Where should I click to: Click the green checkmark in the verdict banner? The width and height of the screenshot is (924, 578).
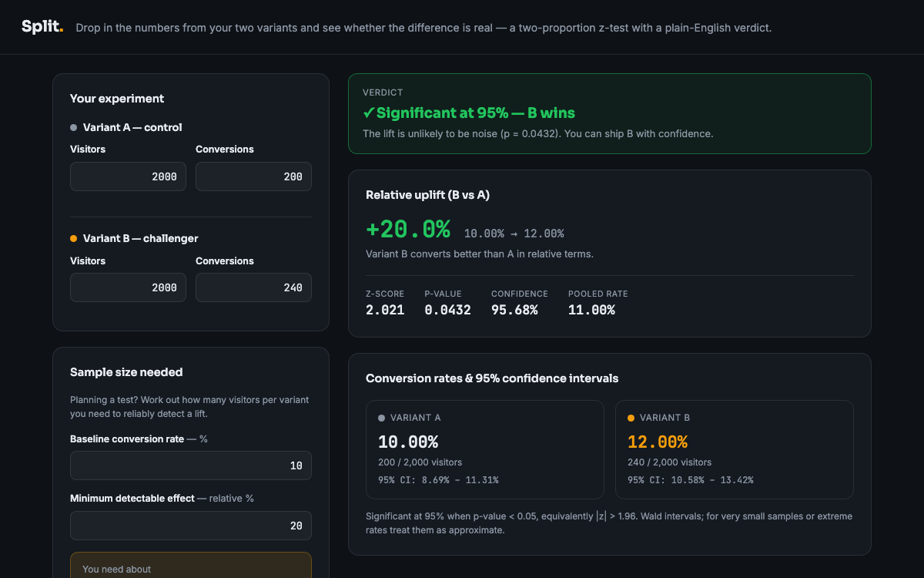coord(368,113)
